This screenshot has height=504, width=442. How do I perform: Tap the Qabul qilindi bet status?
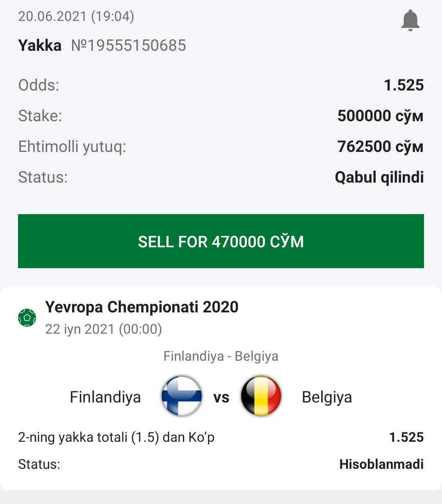379,177
